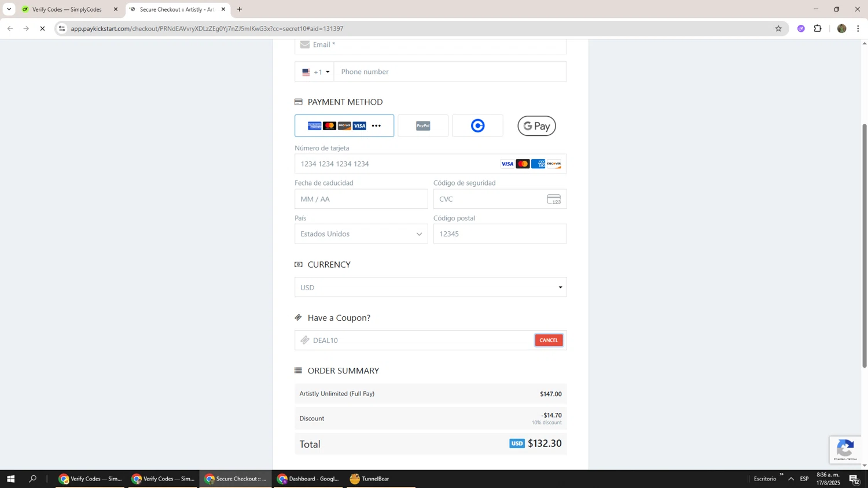Open Secure Checkout taskbar window
Screen dimensions: 868x488
pyautogui.click(x=236, y=479)
